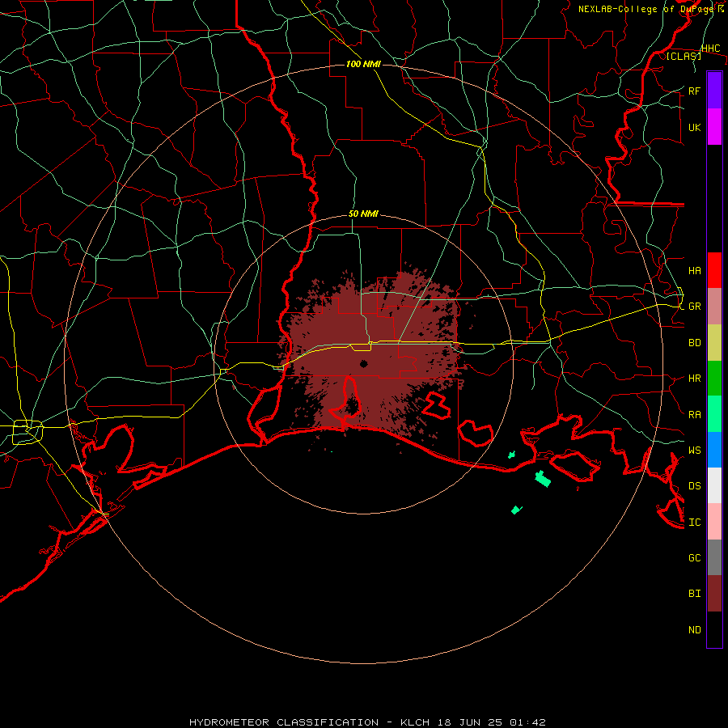Click the HR green legend swatch

click(714, 379)
